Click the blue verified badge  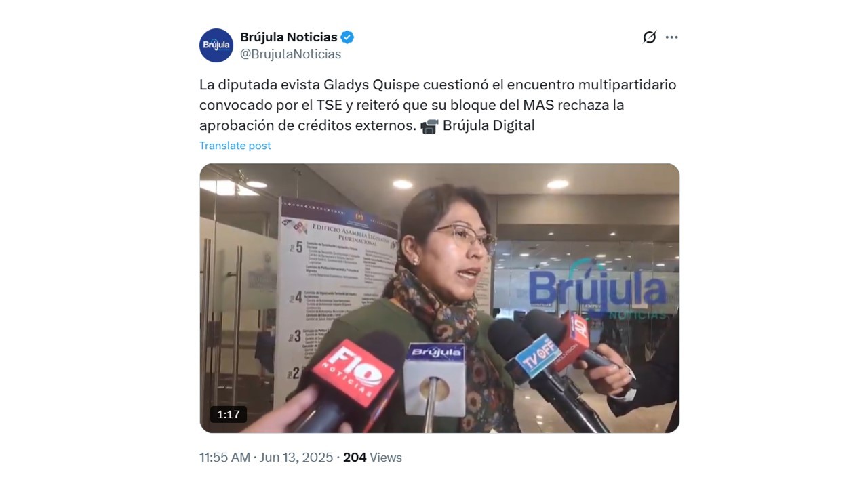click(x=347, y=37)
